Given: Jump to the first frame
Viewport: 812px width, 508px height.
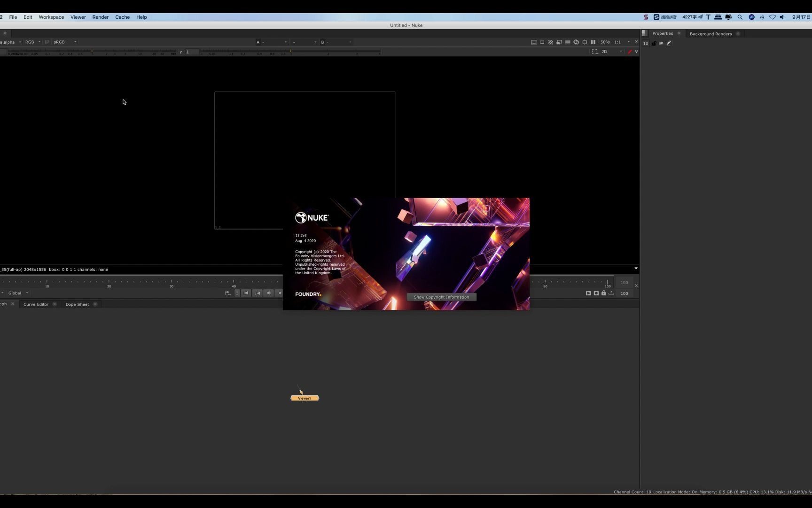Looking at the screenshot, I should coord(246,293).
